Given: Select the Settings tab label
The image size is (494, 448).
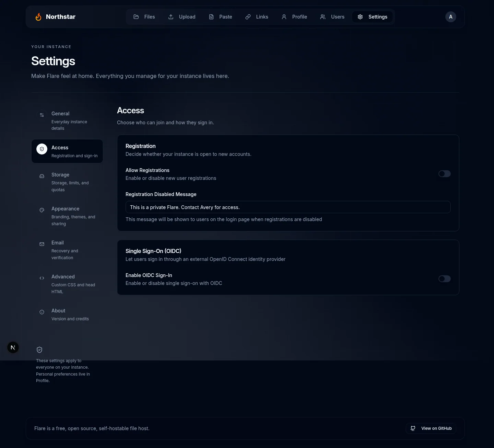Looking at the screenshot, I should pyautogui.click(x=378, y=17).
